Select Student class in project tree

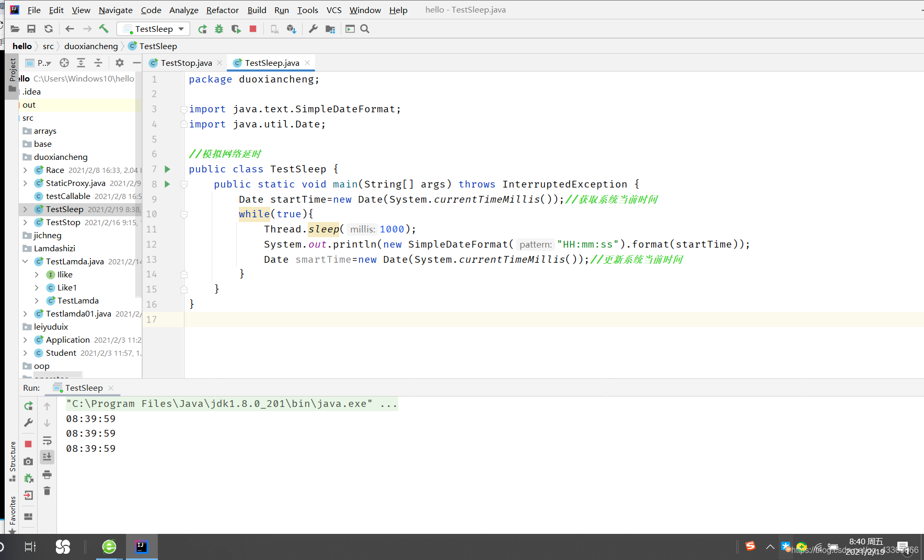click(61, 353)
